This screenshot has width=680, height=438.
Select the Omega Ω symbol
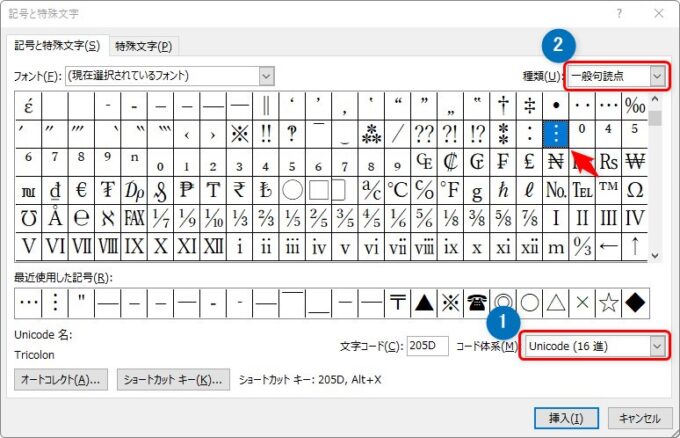coord(634,190)
